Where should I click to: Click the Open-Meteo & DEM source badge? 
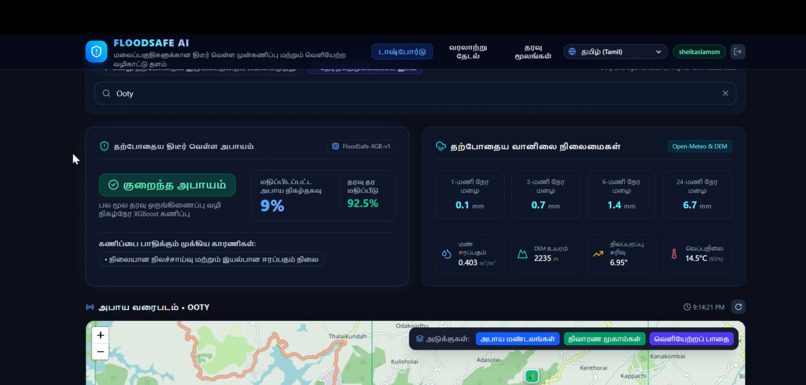[700, 146]
